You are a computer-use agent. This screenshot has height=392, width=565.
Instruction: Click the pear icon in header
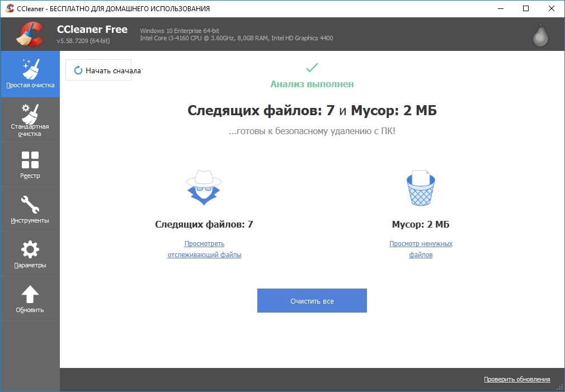tap(539, 35)
